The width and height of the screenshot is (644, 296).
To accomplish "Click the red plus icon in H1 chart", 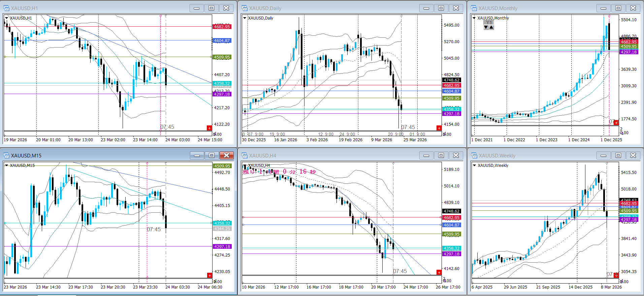I will [209, 128].
